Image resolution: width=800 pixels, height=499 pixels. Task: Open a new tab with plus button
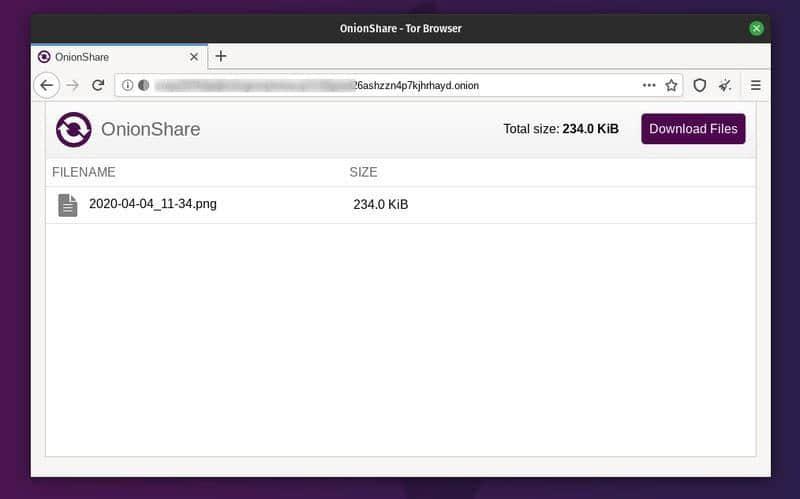click(221, 56)
